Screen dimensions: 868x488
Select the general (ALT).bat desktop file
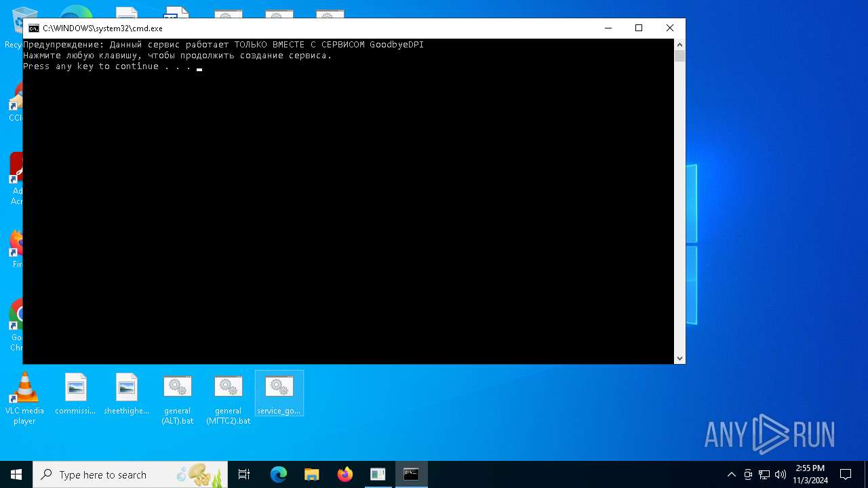[177, 399]
